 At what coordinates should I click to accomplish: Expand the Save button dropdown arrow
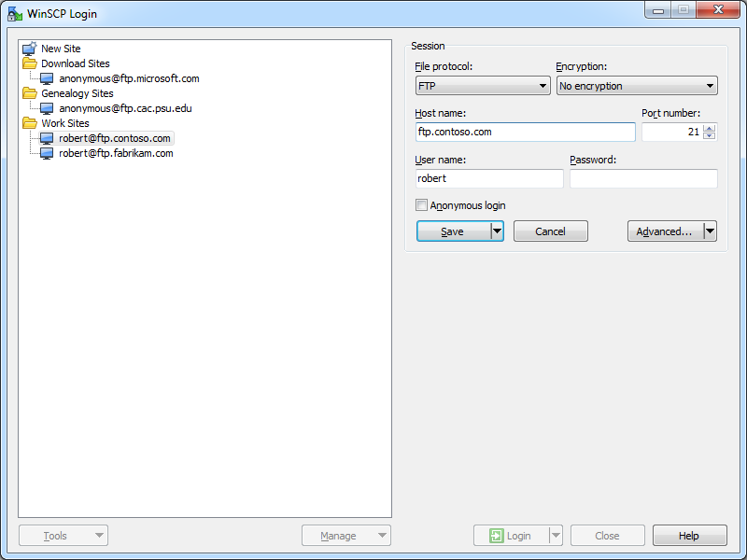(497, 231)
